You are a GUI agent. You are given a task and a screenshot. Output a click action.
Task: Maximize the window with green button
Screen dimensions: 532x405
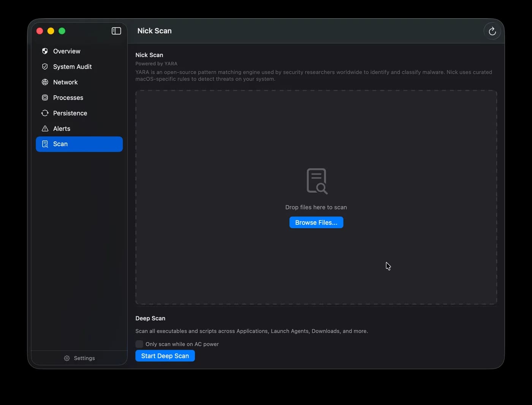pyautogui.click(x=62, y=31)
